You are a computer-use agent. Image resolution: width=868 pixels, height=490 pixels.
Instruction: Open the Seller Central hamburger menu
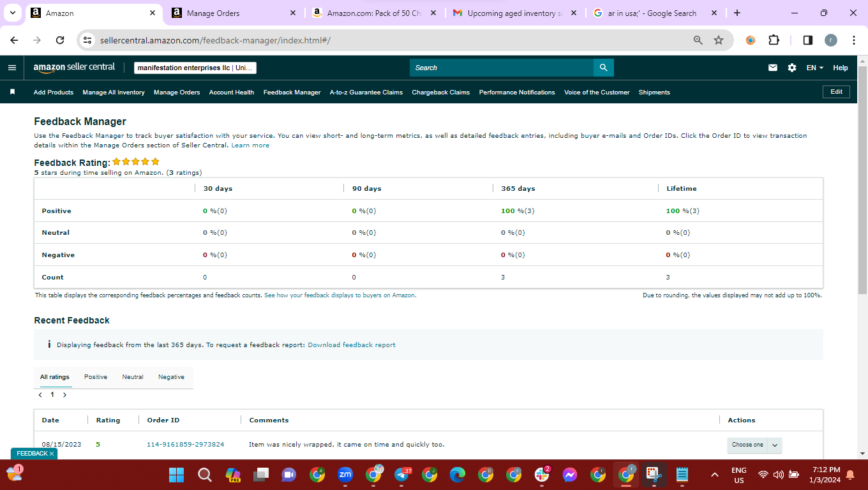tap(12, 68)
